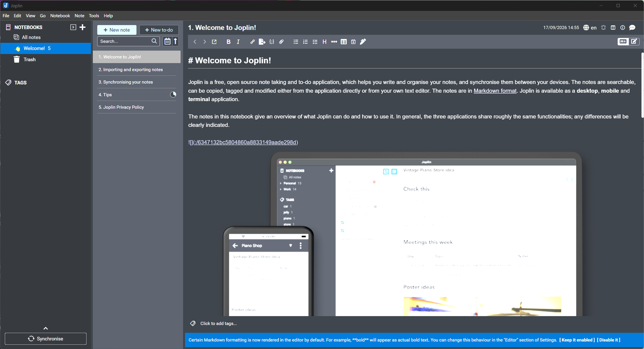Viewport: 644px width, 349px height.
Task: Apply italic formatting
Action: (x=238, y=42)
